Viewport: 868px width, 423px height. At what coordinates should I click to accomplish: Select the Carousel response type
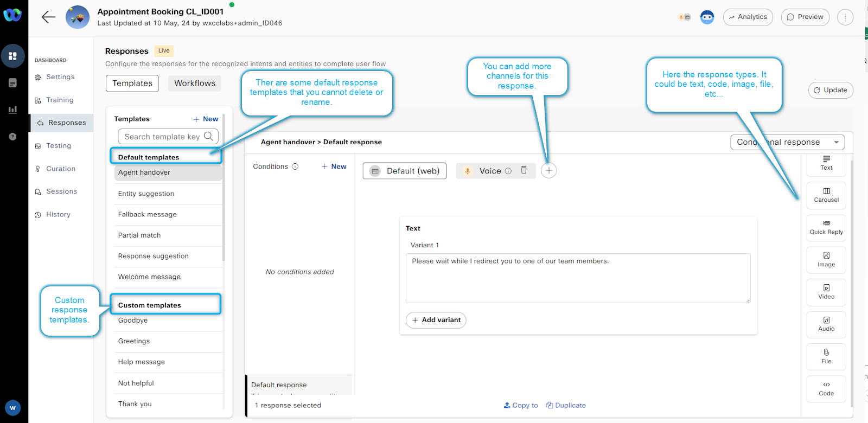point(826,195)
